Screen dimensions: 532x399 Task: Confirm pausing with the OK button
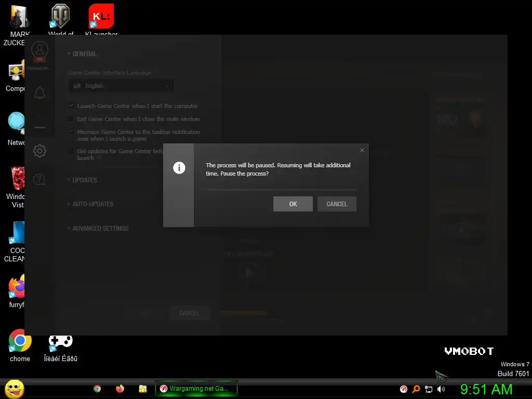[293, 204]
